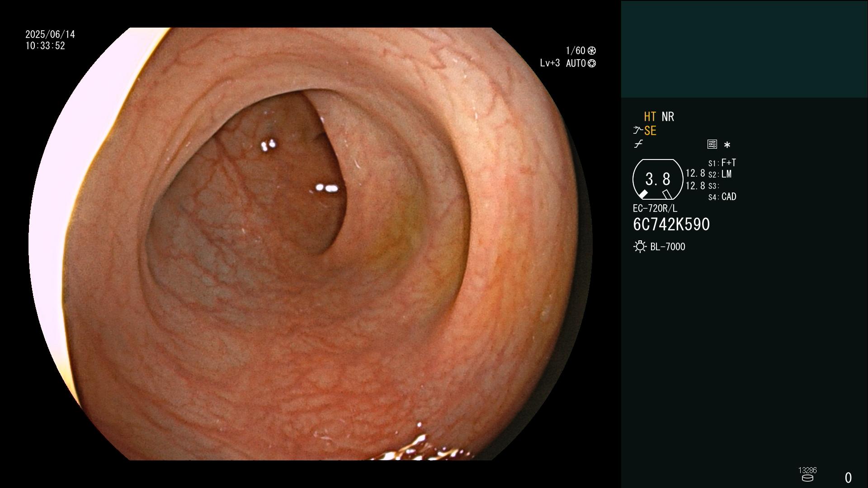Click the endoscopic live image view
The height and width of the screenshot is (488, 868).
click(x=310, y=244)
